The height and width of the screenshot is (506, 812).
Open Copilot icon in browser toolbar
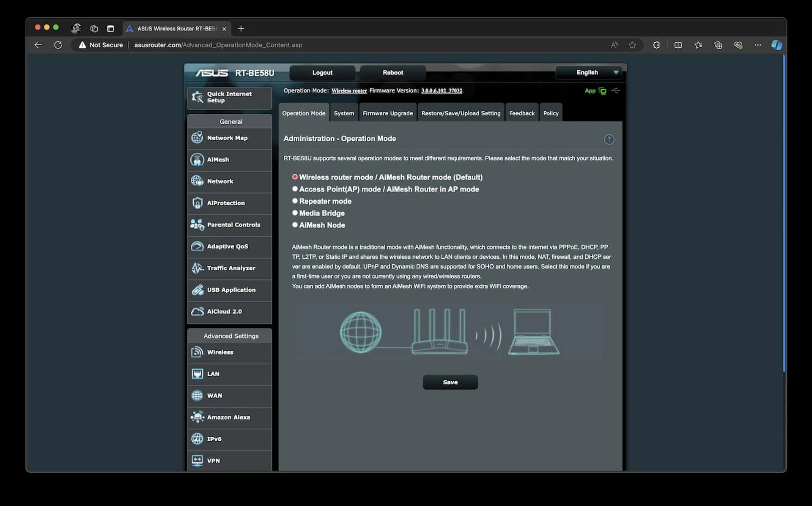tap(776, 45)
